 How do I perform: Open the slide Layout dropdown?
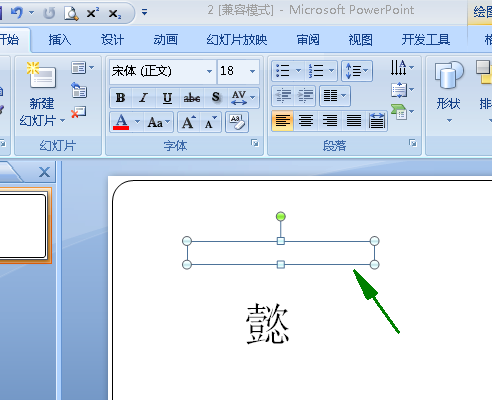pyautogui.click(x=82, y=68)
